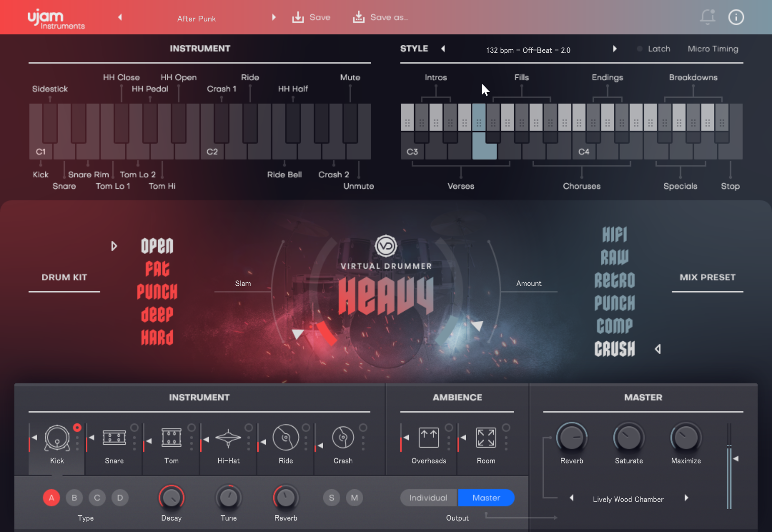772x532 pixels.
Task: Select the Snare drum channel icon
Action: coord(114,438)
